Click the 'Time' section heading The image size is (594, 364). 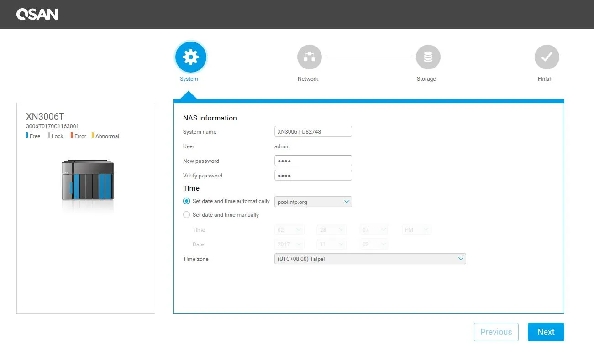191,188
